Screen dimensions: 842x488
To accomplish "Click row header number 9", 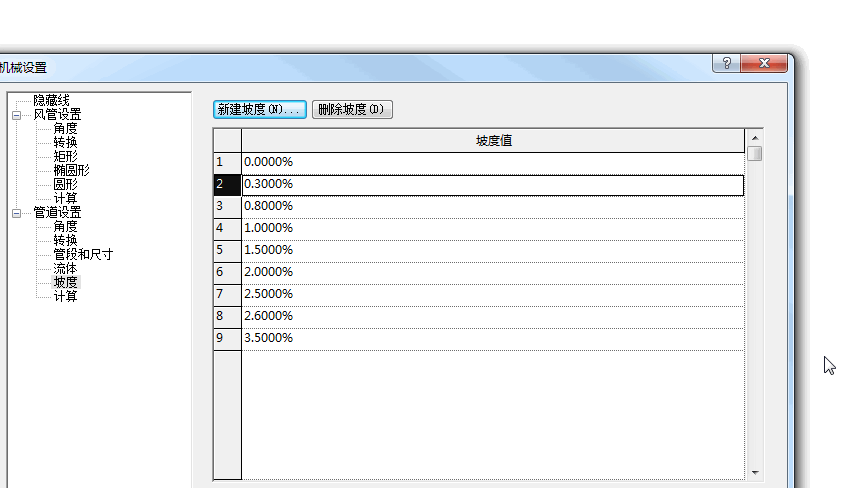I will coord(227,339).
